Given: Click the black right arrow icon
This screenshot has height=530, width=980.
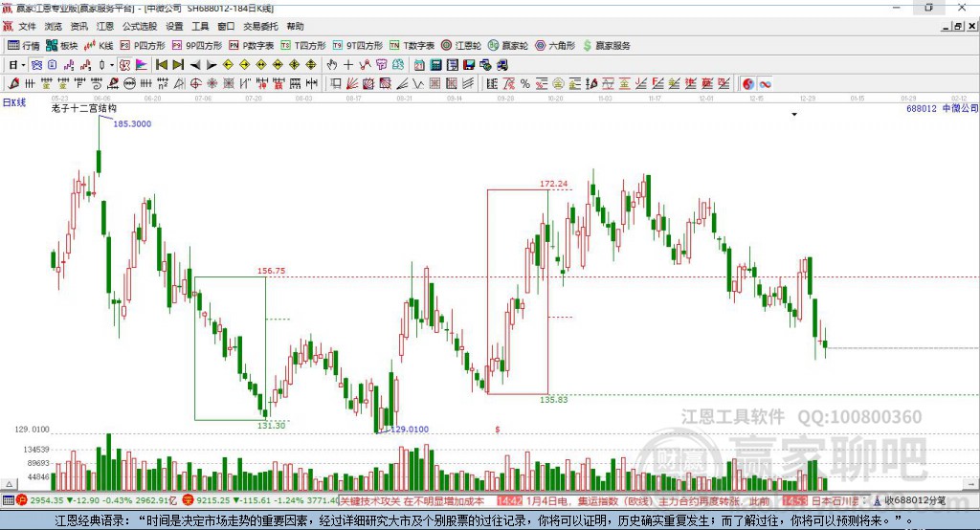Looking at the screenshot, I should [212, 65].
